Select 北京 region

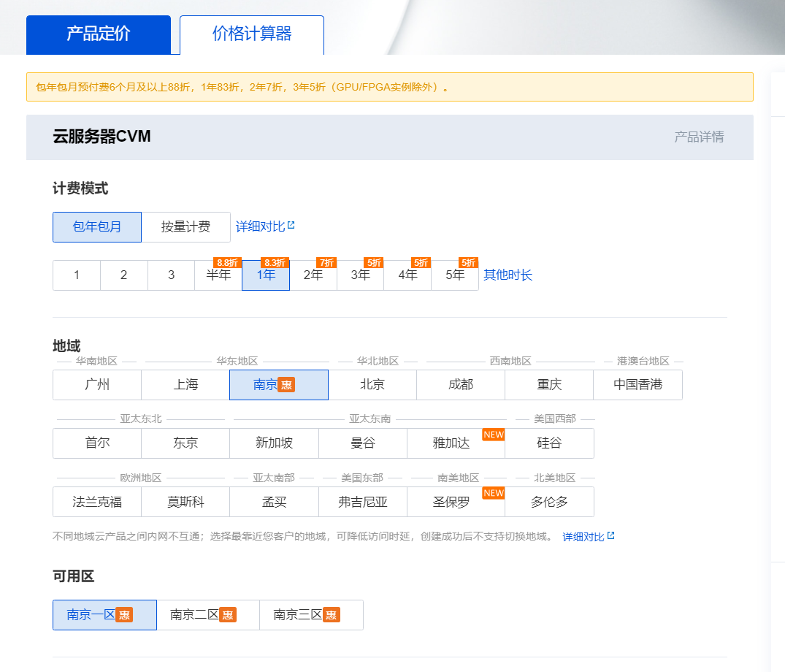372,384
